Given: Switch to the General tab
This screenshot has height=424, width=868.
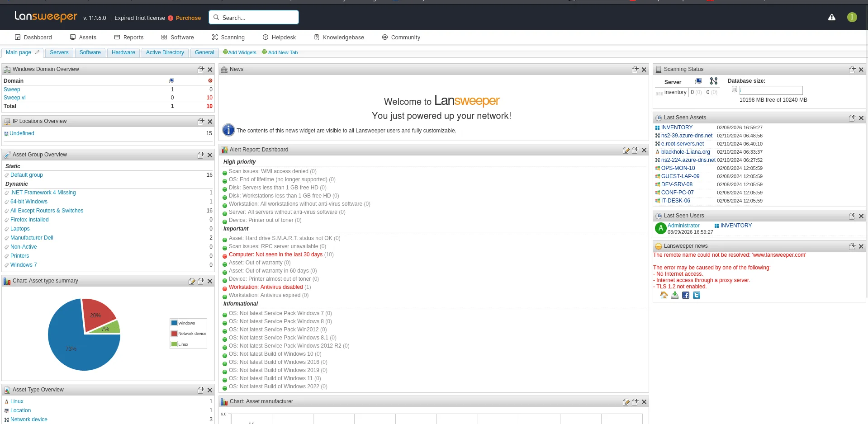Looking at the screenshot, I should pyautogui.click(x=204, y=52).
